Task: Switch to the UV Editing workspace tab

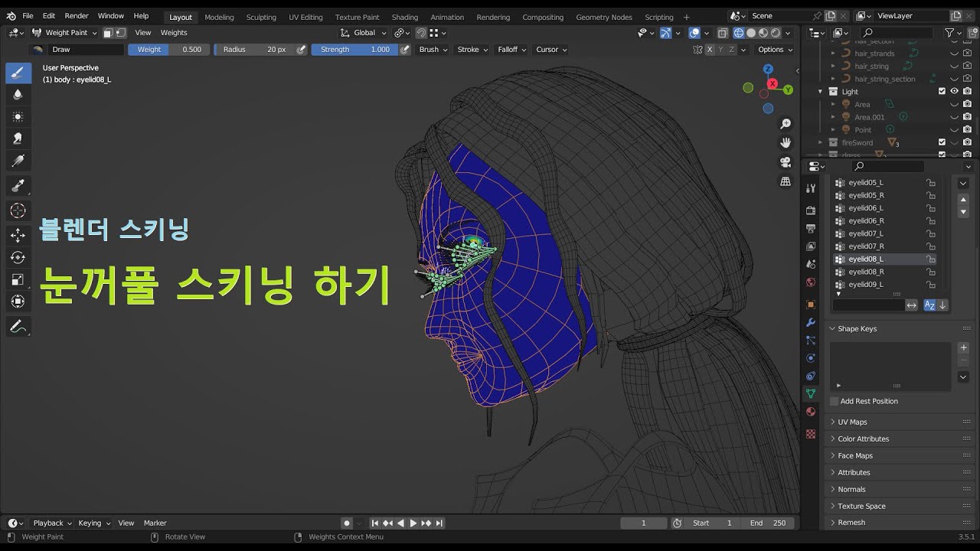Action: pos(305,17)
